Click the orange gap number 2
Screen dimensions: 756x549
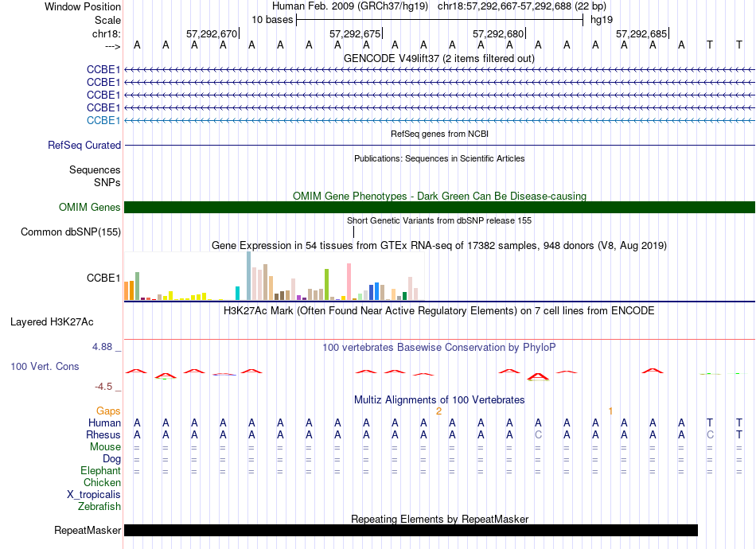point(438,411)
